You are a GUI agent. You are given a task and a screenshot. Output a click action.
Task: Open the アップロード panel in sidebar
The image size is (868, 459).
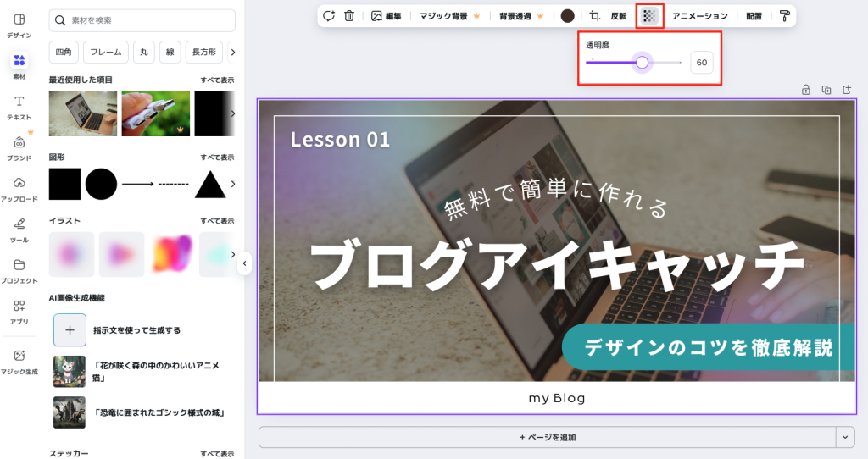(x=19, y=188)
